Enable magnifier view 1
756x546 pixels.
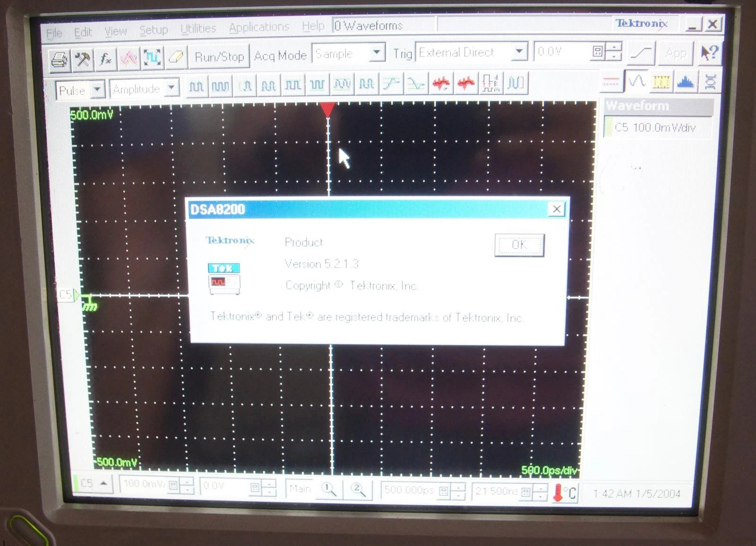(329, 489)
